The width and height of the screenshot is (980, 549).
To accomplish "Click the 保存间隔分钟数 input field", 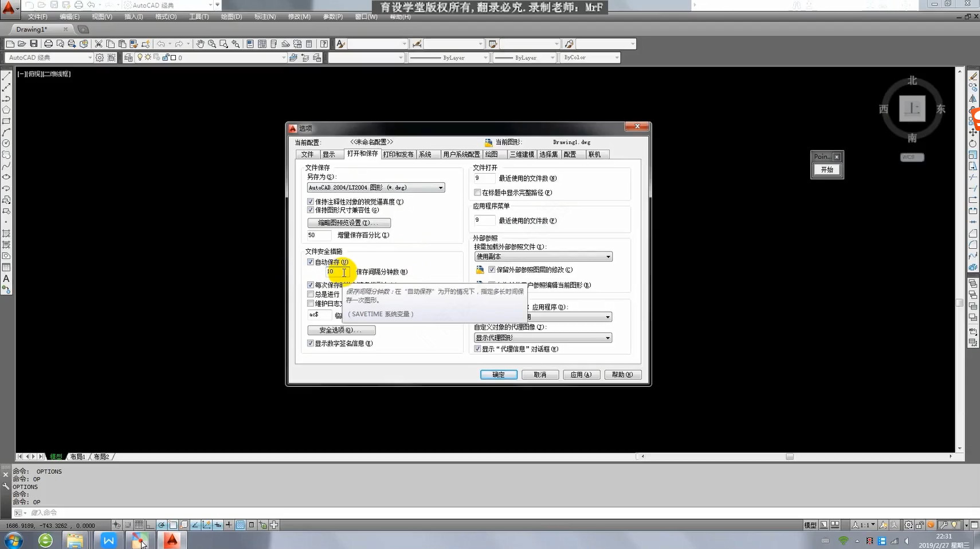I will [x=338, y=272].
